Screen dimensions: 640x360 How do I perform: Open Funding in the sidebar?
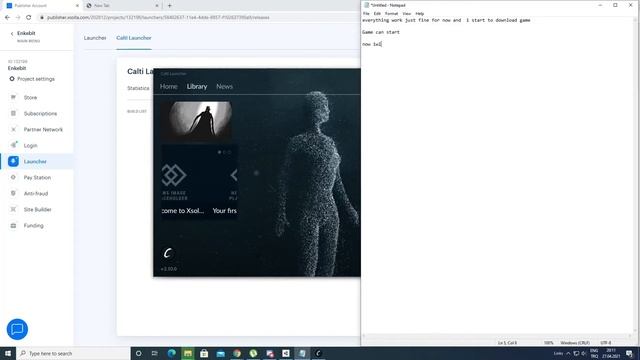pos(33,225)
